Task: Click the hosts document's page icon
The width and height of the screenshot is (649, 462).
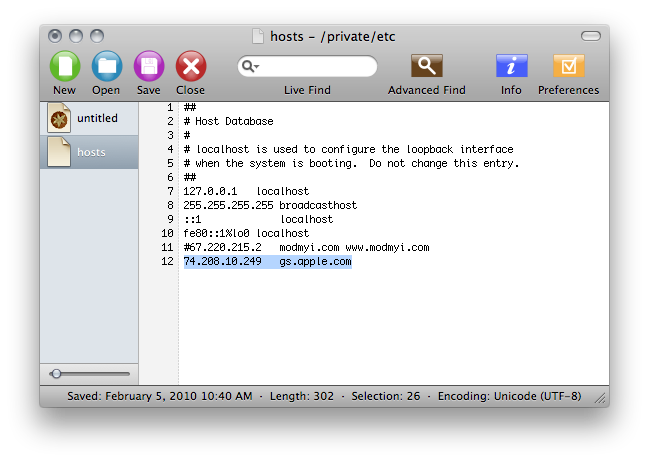Action: [x=59, y=152]
